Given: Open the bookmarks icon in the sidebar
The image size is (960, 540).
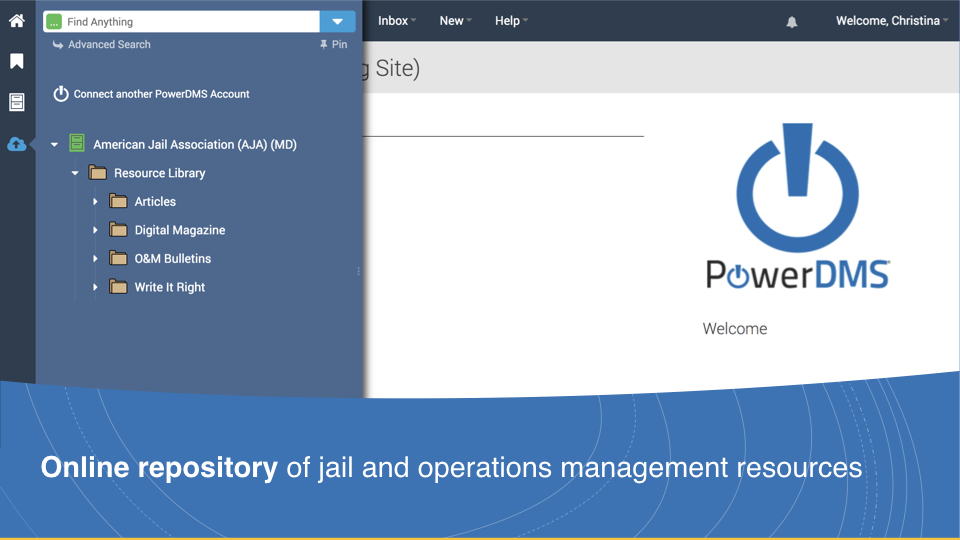Looking at the screenshot, I should pyautogui.click(x=17, y=61).
